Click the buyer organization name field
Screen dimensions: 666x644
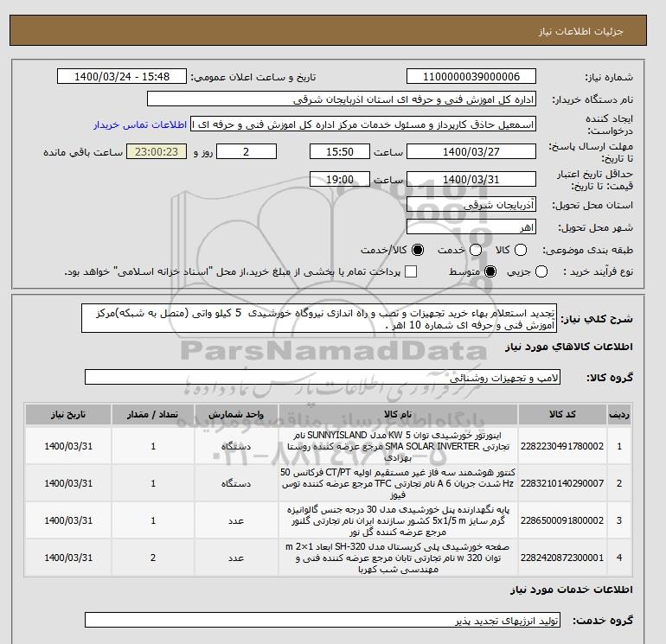(x=342, y=99)
